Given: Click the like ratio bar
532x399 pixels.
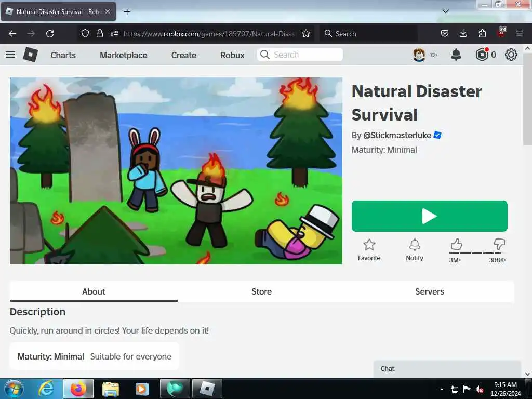Looking at the screenshot, I should coord(478,253).
